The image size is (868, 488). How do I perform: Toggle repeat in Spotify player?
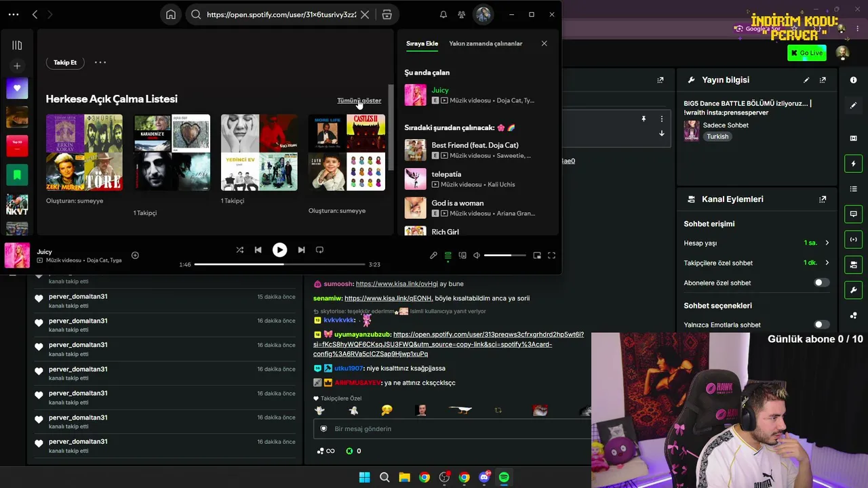click(x=319, y=249)
